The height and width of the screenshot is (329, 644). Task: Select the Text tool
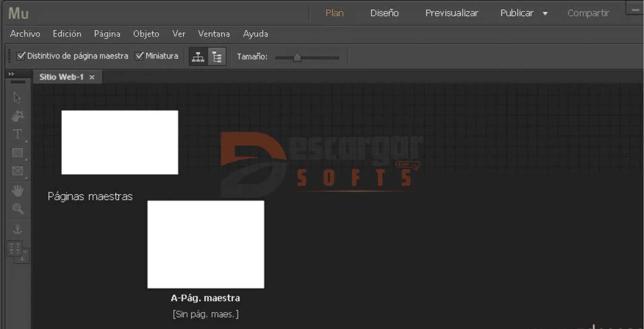pyautogui.click(x=18, y=134)
